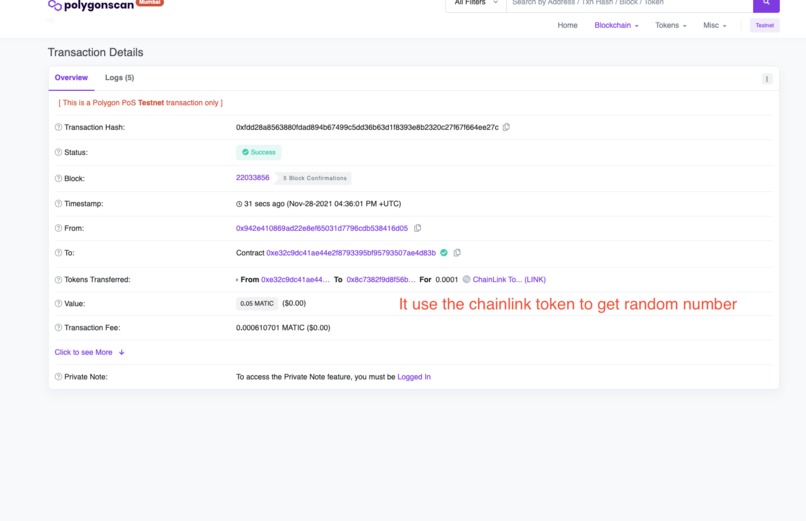Open the help icon beside Private Note
The image size is (806, 521).
click(x=58, y=377)
